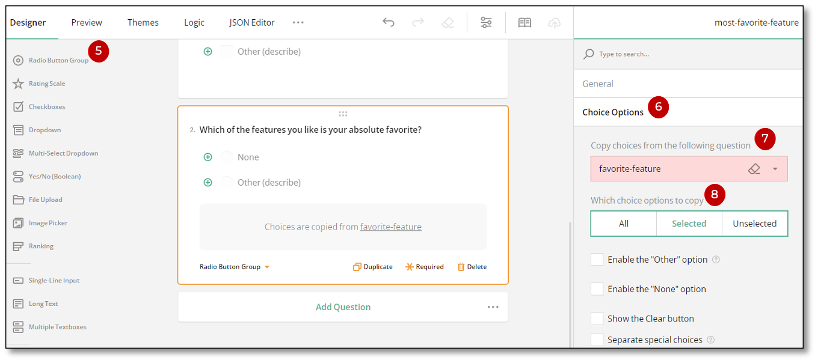
Task: Check Show the Clear button
Action: point(597,318)
